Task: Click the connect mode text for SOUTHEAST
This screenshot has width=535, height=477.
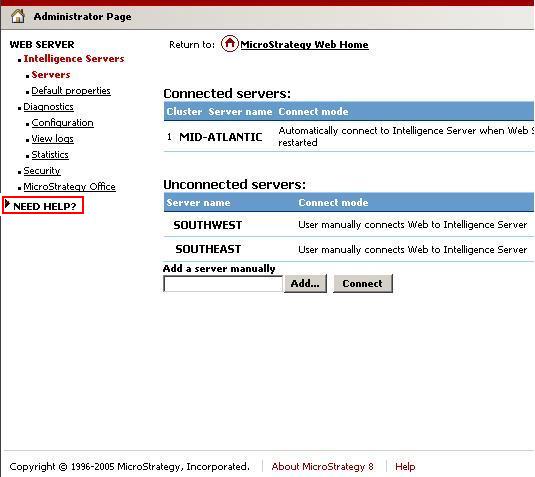Action: coord(413,250)
